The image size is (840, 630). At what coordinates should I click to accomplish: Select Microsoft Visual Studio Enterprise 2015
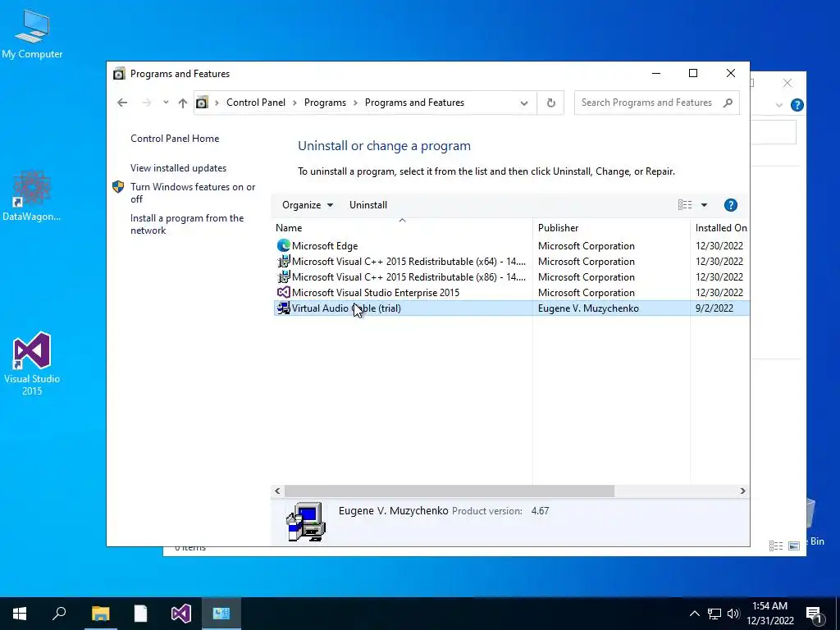click(x=510, y=293)
